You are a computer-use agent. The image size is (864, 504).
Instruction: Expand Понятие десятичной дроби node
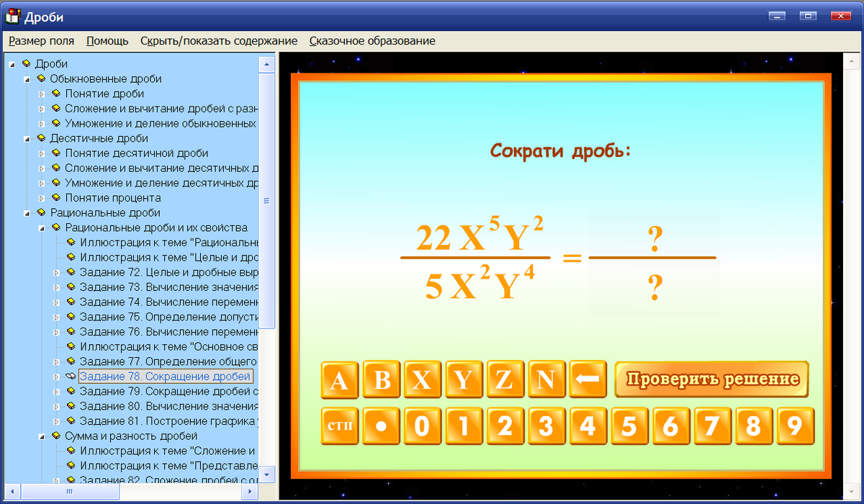click(42, 153)
